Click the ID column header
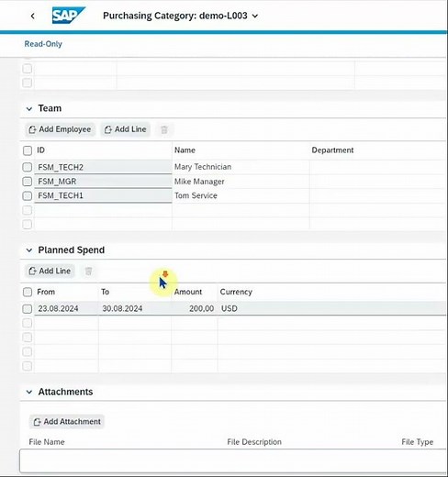The height and width of the screenshot is (477, 448). click(40, 150)
